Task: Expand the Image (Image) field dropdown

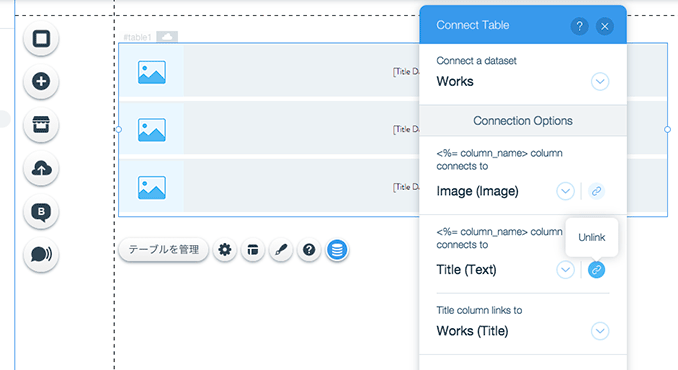Action: point(565,191)
